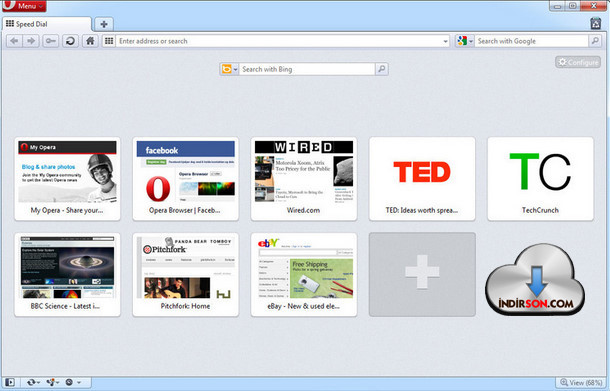Open the Opera Link sync menu
610x391 pixels.
pos(33,382)
